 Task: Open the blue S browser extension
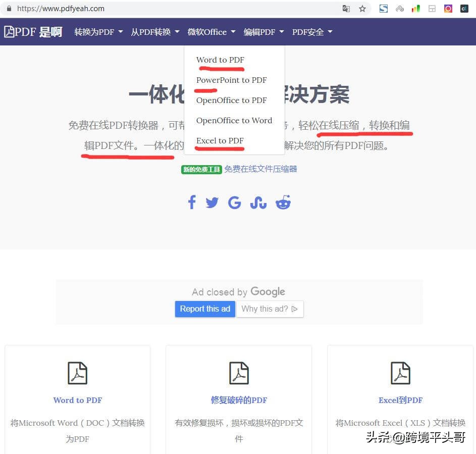coord(384,9)
